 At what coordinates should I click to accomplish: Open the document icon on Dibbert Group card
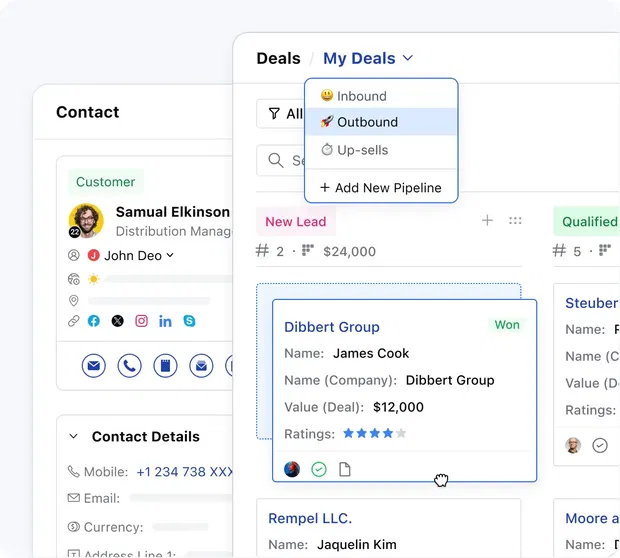click(345, 469)
